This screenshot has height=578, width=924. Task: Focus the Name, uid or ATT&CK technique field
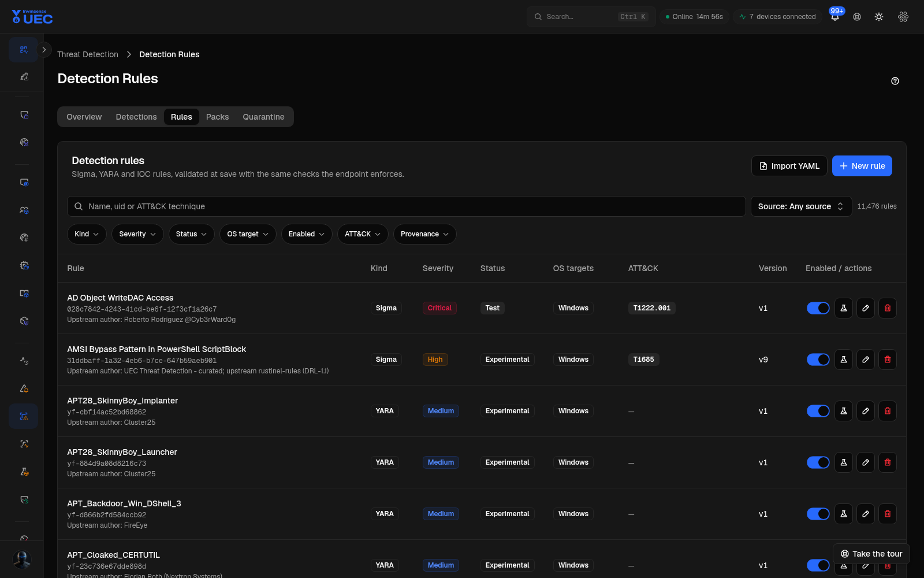[x=407, y=206]
